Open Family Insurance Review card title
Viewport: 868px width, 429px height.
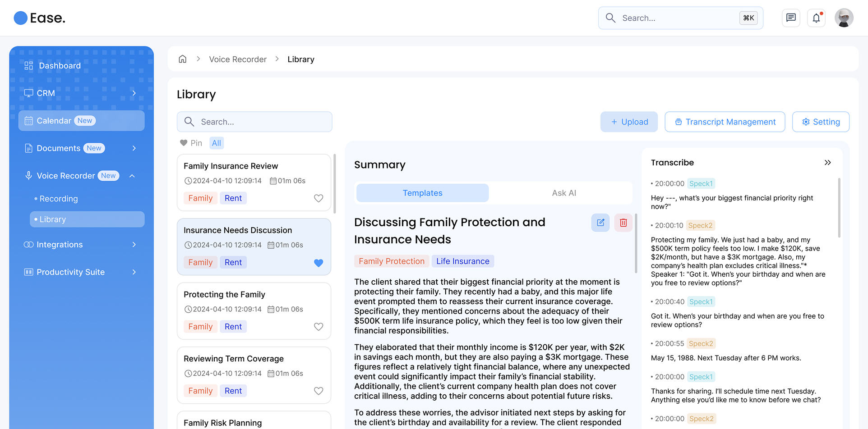point(231,166)
